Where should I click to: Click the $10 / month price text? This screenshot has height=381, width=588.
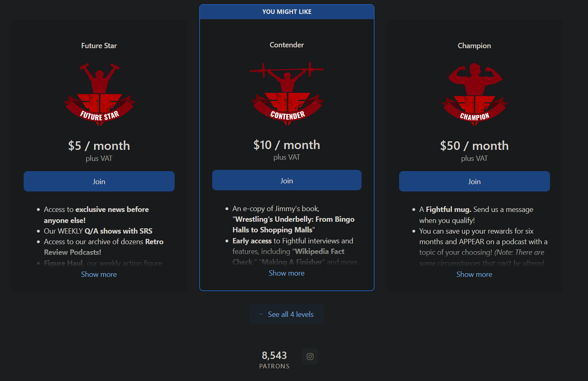click(287, 145)
